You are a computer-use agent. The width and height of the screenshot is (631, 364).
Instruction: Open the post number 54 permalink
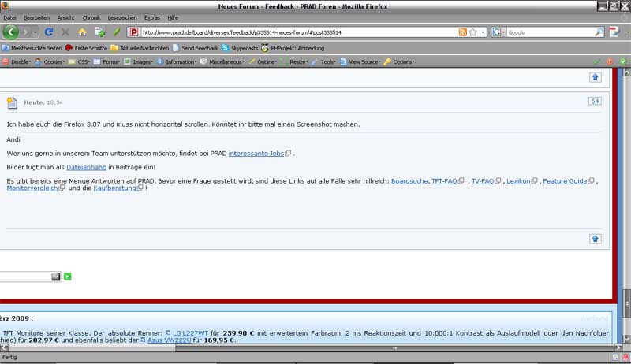pyautogui.click(x=595, y=101)
